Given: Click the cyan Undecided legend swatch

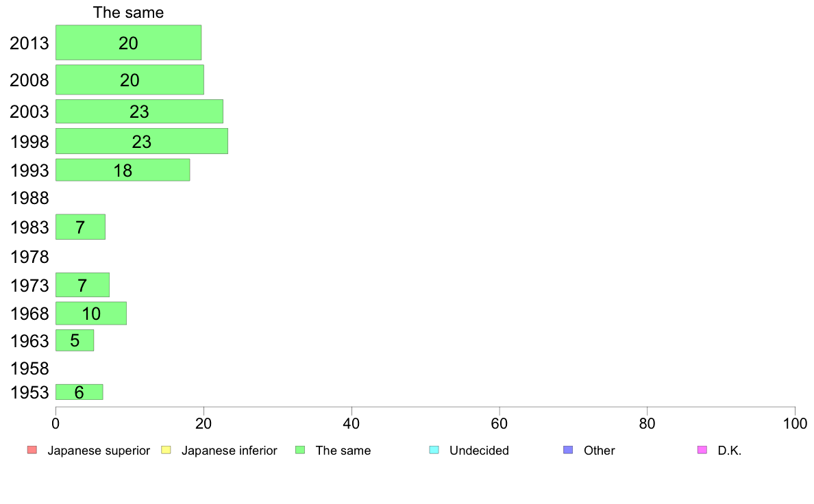Looking at the screenshot, I should click(x=434, y=450).
